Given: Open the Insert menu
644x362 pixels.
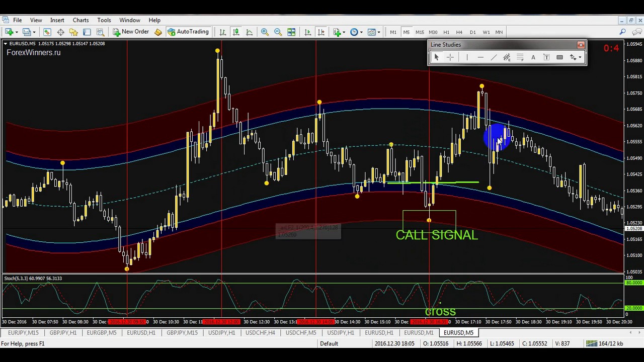Looking at the screenshot, I should point(57,20).
